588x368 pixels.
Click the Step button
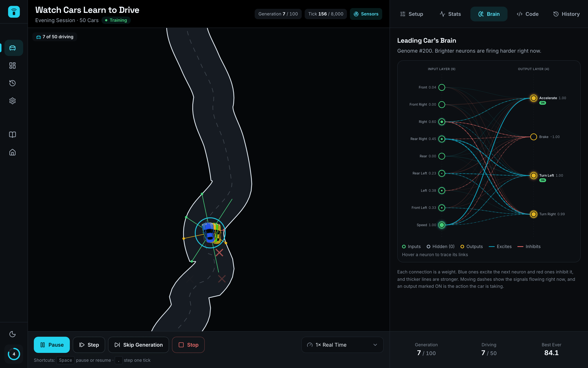(x=89, y=345)
